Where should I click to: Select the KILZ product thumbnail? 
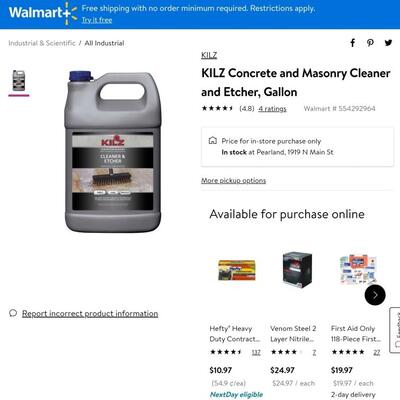pyautogui.click(x=19, y=80)
